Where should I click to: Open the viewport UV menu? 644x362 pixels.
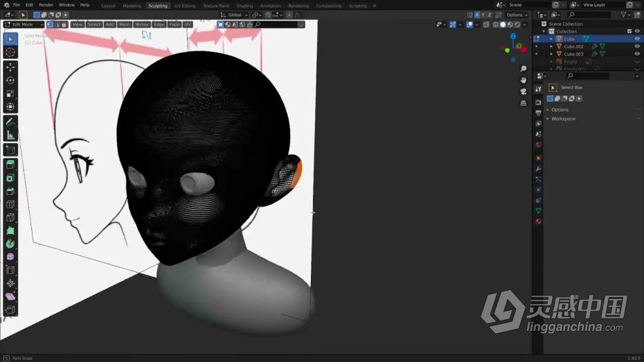pos(187,25)
